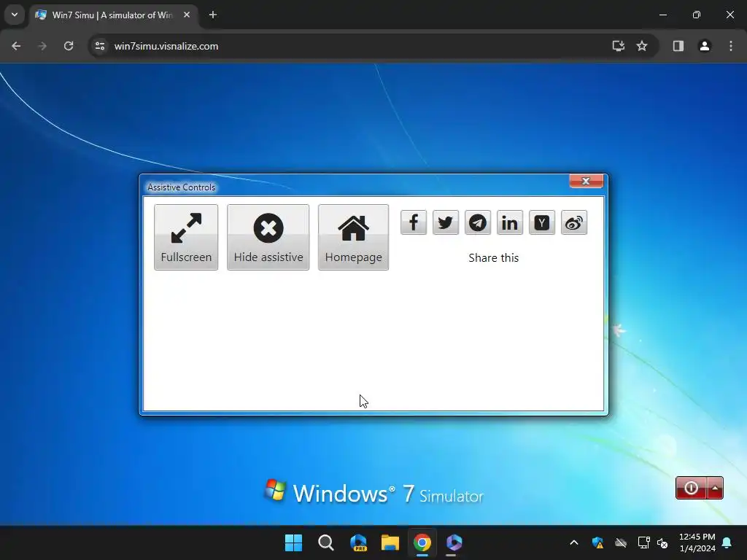Click the 'Assistive Controls' window title

tap(182, 187)
